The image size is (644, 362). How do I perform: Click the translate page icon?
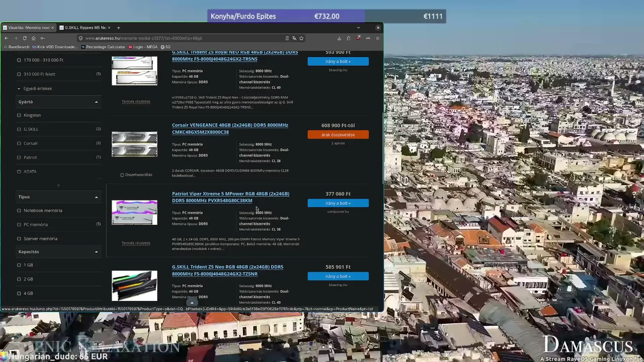click(x=294, y=38)
